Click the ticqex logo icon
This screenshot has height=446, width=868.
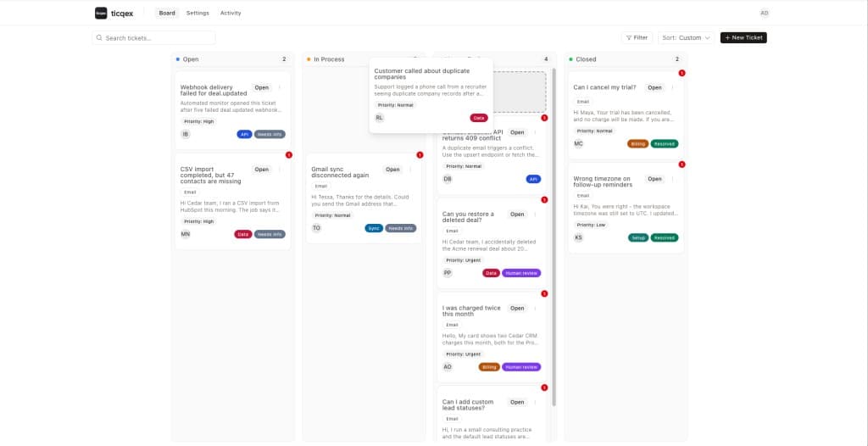coord(101,13)
